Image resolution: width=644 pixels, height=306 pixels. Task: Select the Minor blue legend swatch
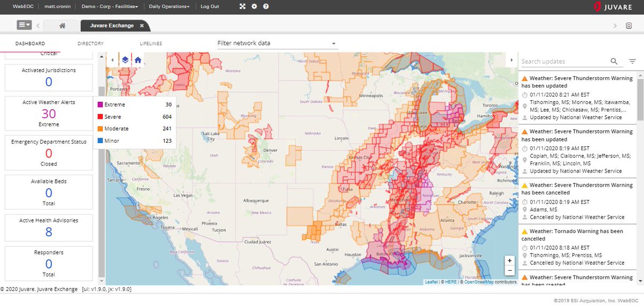(x=100, y=141)
